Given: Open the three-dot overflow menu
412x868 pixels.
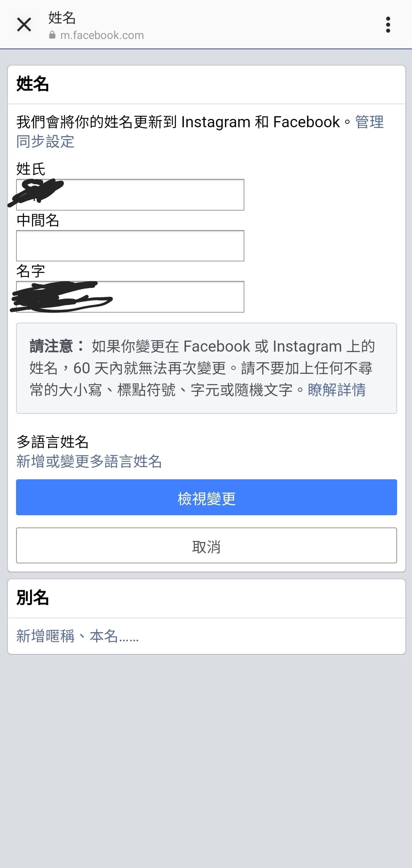Looking at the screenshot, I should click(x=388, y=24).
